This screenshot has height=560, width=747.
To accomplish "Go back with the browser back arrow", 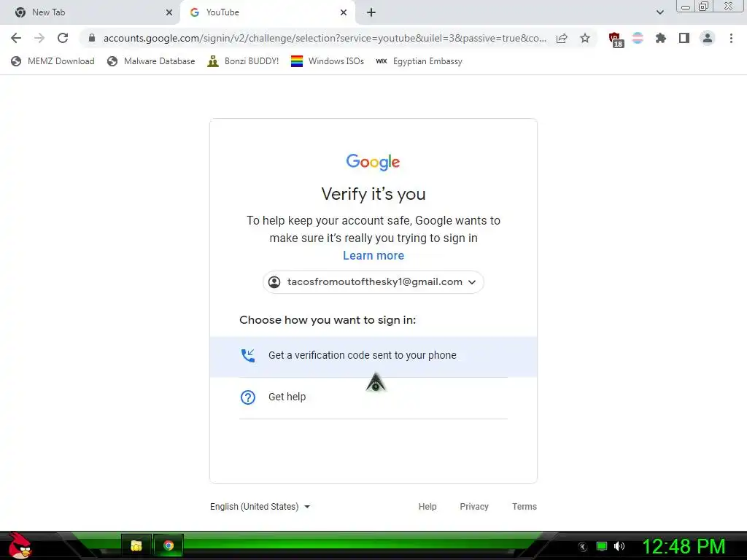I will click(x=16, y=38).
